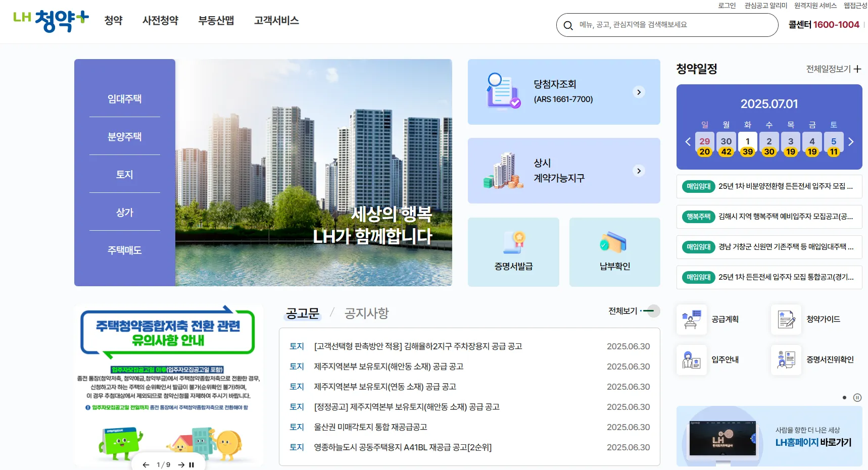Image resolution: width=868 pixels, height=470 pixels.
Task: Switch to the 공지사항 tab
Action: 367,314
